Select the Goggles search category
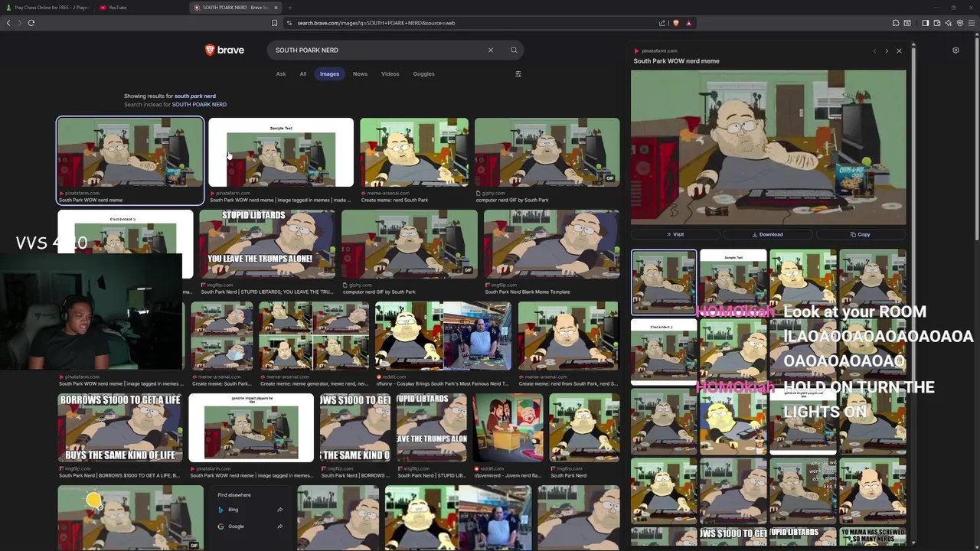 [423, 74]
